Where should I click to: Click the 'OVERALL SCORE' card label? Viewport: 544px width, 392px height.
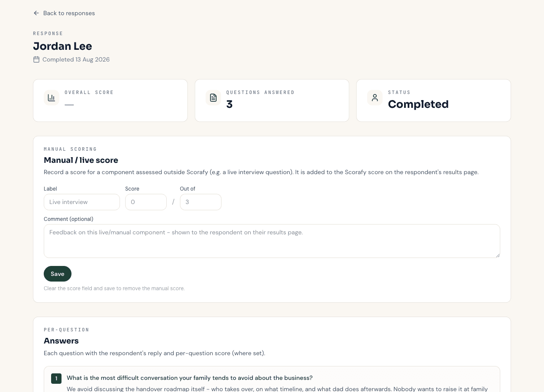coord(89,92)
